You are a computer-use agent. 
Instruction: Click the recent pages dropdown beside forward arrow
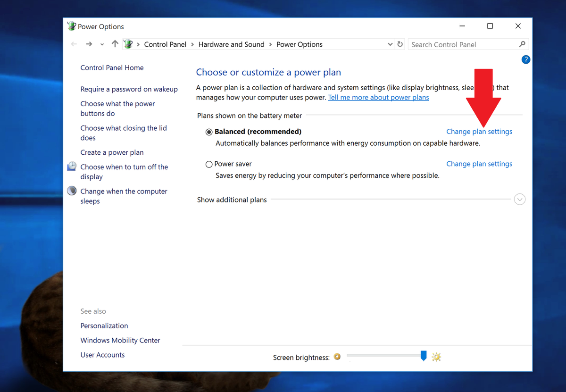[102, 44]
